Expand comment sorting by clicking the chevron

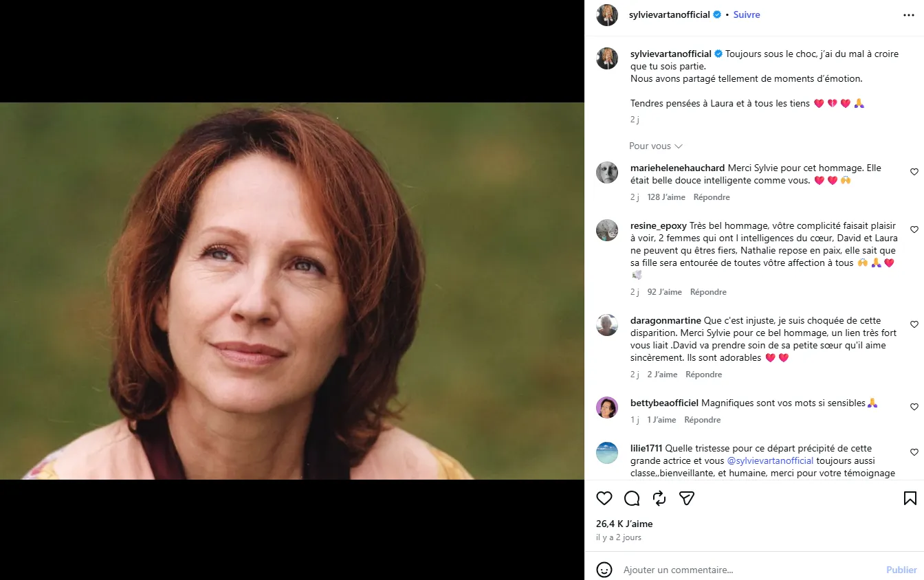(x=679, y=146)
